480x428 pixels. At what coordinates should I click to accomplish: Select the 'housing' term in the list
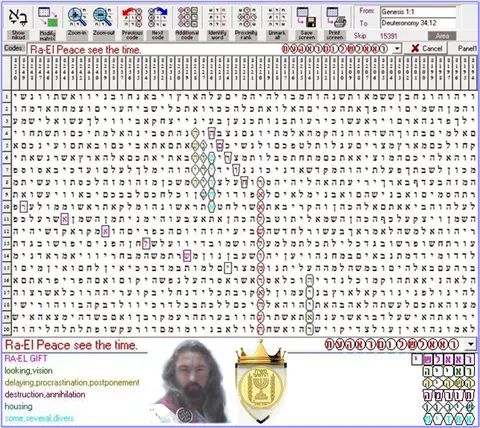pos(19,406)
